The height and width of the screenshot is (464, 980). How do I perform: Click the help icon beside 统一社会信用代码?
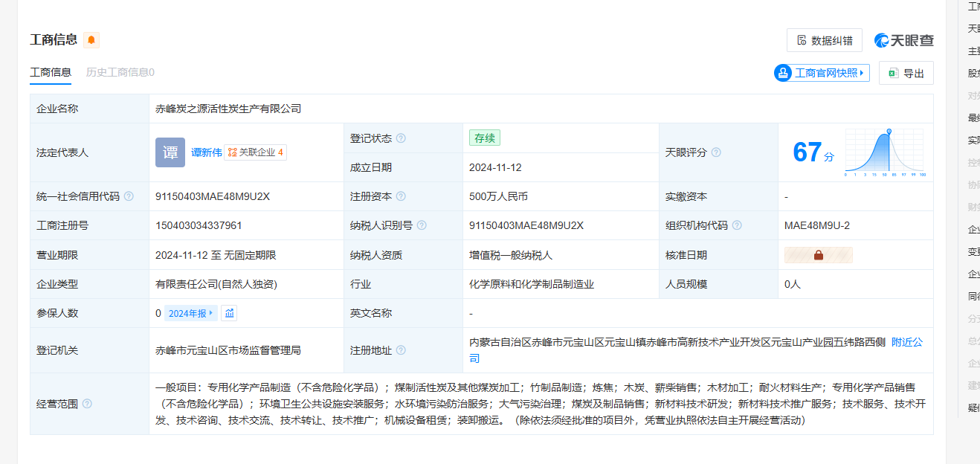[x=129, y=196]
